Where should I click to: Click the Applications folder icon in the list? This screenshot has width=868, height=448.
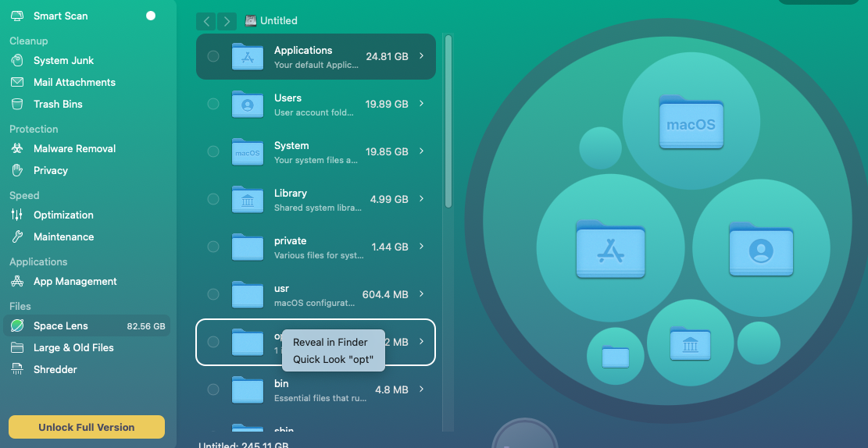(248, 56)
